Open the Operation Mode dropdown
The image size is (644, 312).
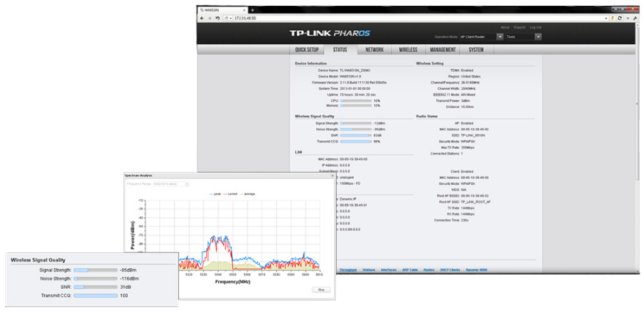(481, 37)
